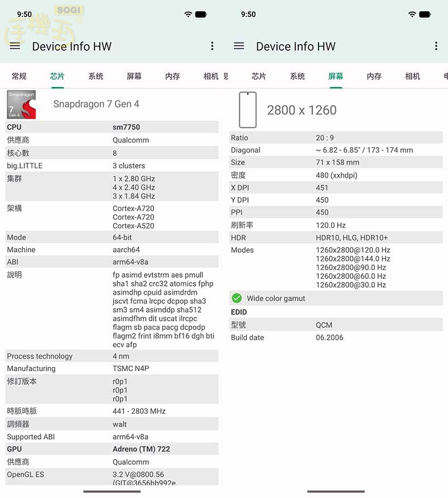
Task: Tap the 1 x 2.80 GHz cluster line
Action: point(134,179)
